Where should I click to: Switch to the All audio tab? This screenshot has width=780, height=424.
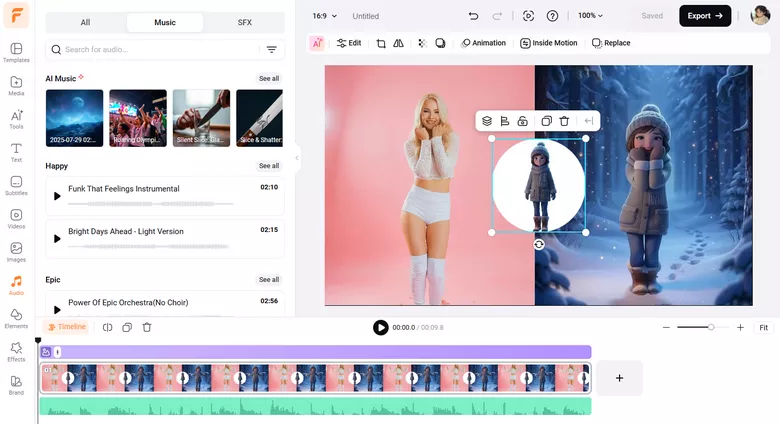(x=86, y=22)
